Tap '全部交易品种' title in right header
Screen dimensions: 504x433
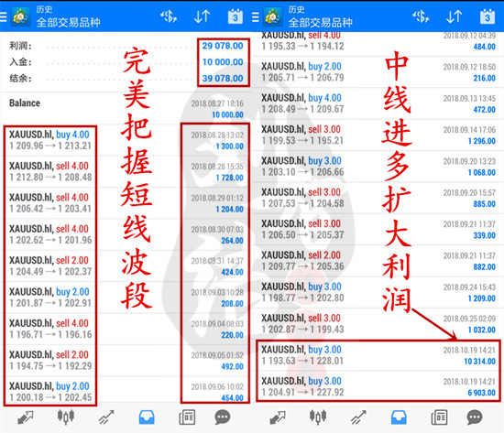tap(320, 22)
